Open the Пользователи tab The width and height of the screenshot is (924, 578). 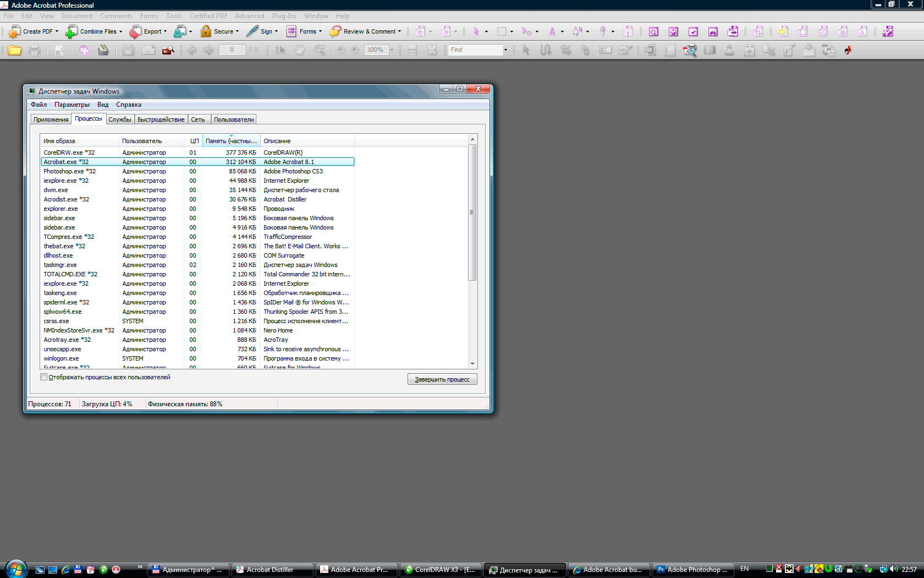[234, 119]
